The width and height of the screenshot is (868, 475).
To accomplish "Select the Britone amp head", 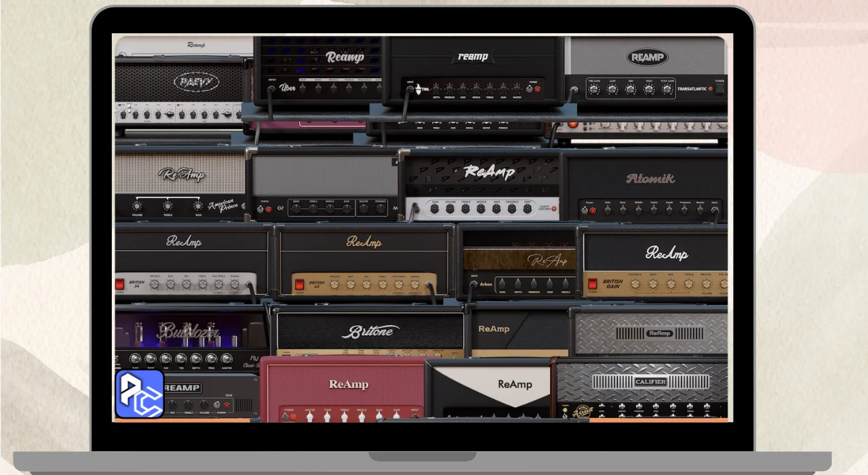I will (x=370, y=332).
